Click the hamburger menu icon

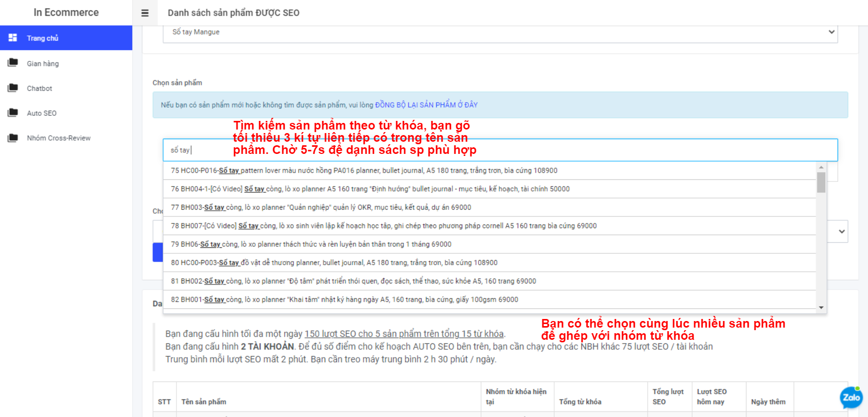145,13
